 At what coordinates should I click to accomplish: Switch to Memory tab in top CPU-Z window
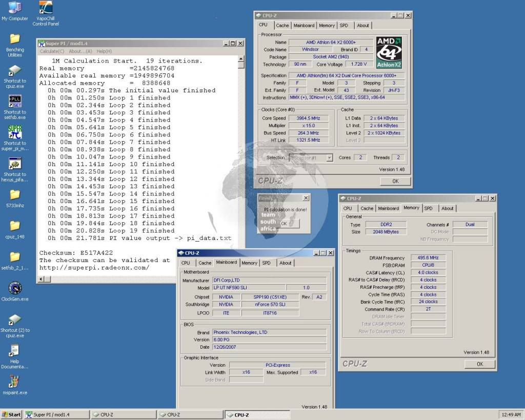[x=327, y=26]
